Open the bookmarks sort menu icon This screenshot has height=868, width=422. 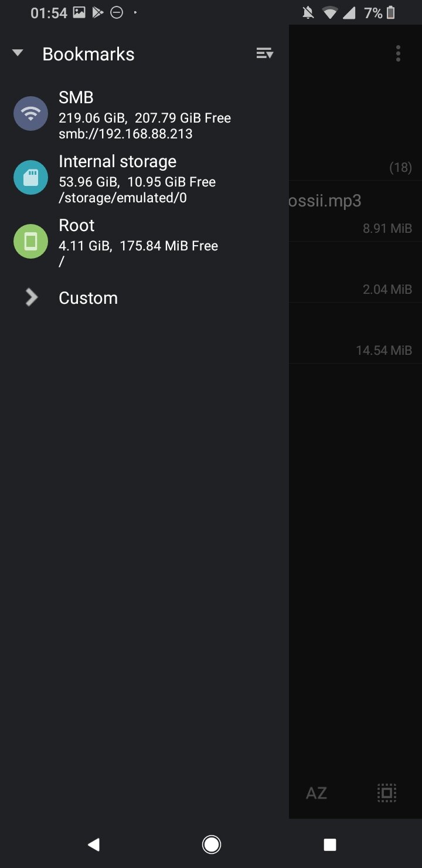265,53
